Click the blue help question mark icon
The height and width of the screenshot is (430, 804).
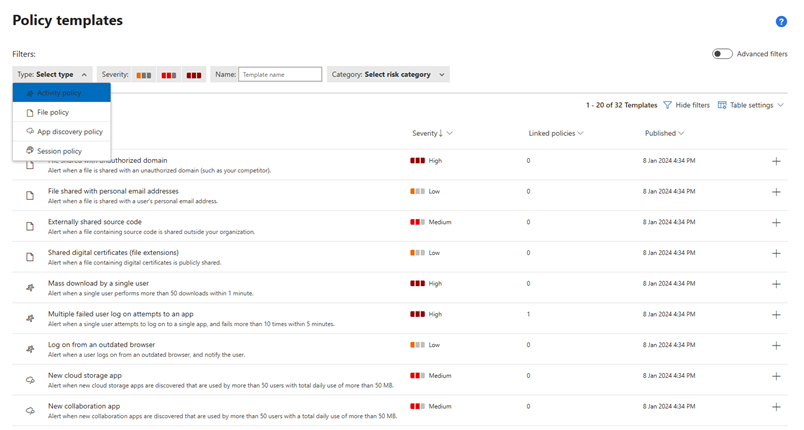tap(781, 21)
